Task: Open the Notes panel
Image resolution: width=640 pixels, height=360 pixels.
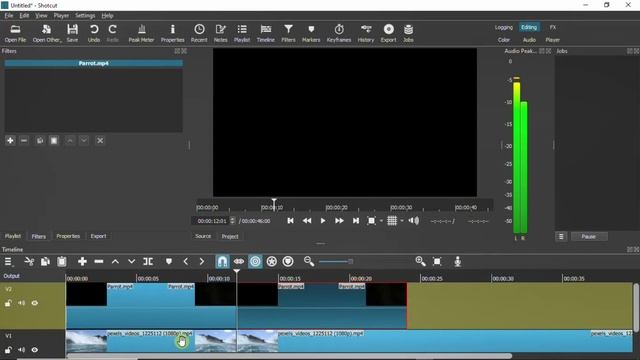Action: pos(220,33)
